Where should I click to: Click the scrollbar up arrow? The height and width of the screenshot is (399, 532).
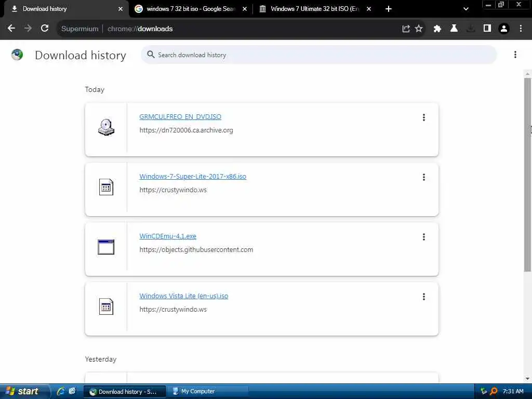[x=527, y=73]
